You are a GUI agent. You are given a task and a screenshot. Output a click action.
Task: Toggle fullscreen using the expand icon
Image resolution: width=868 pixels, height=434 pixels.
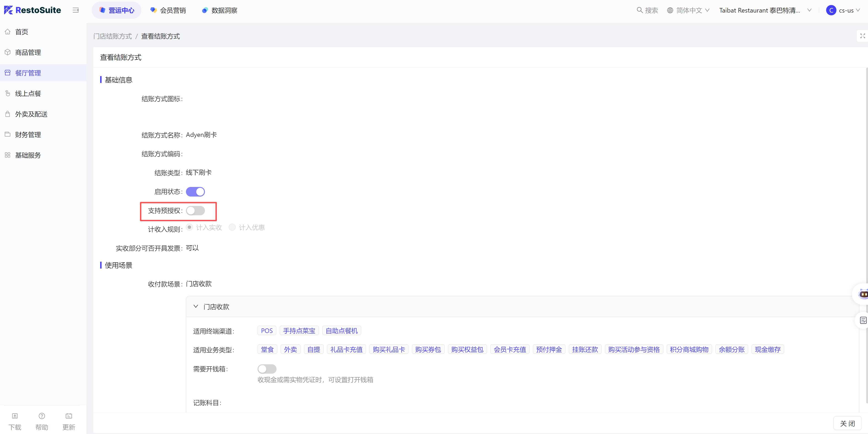(x=862, y=36)
